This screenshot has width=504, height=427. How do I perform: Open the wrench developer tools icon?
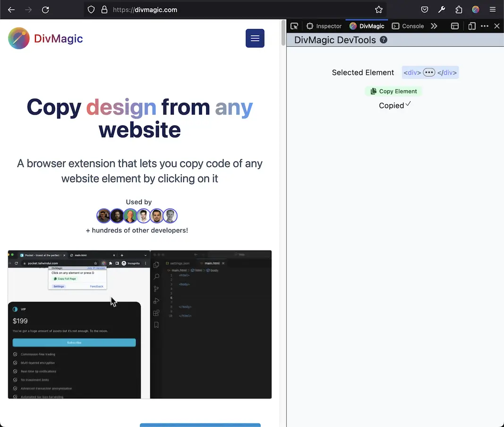[442, 9]
